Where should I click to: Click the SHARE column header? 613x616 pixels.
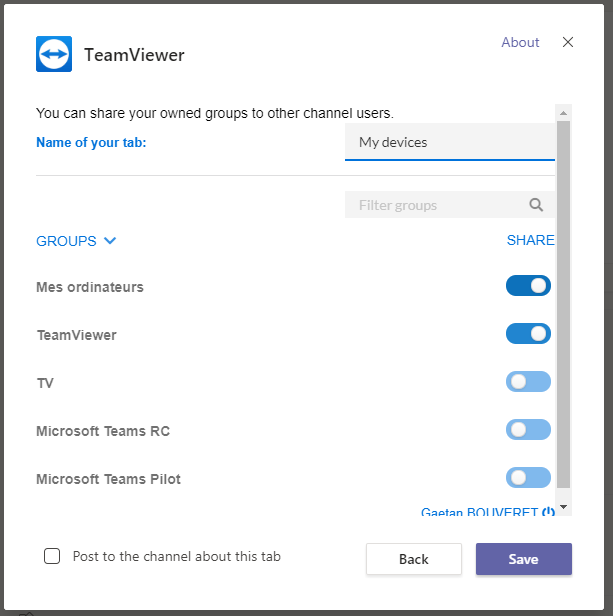(530, 240)
